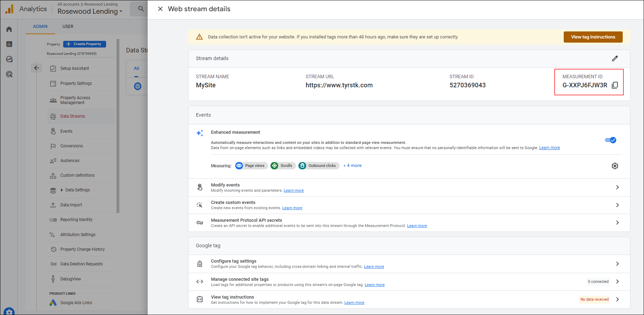Expand the Create custom events row chevron

(x=617, y=205)
